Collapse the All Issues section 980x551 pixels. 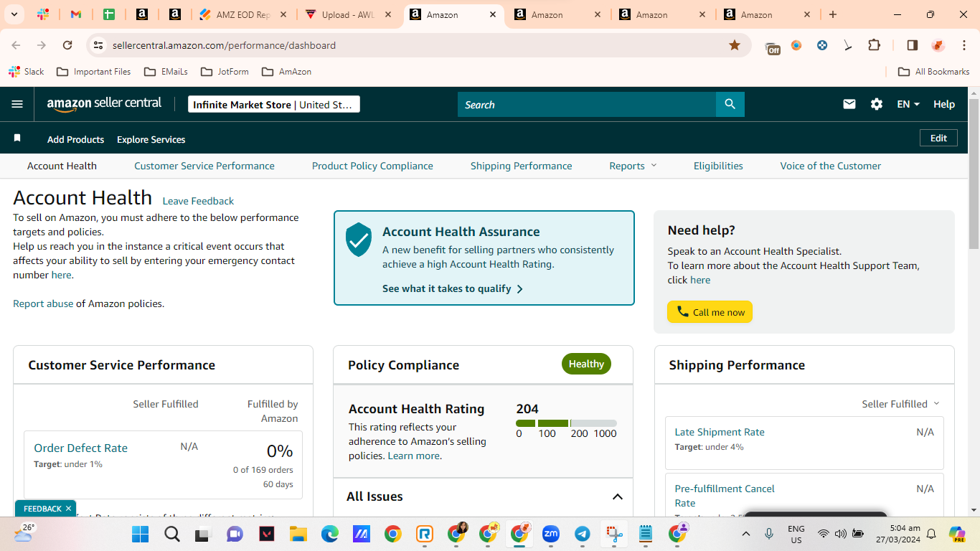[x=617, y=496]
